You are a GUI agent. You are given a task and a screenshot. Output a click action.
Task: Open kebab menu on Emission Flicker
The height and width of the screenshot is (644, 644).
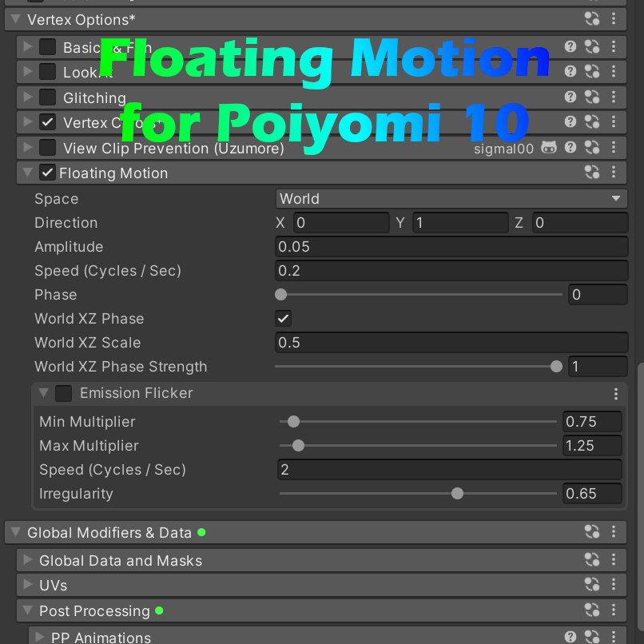[x=616, y=394]
